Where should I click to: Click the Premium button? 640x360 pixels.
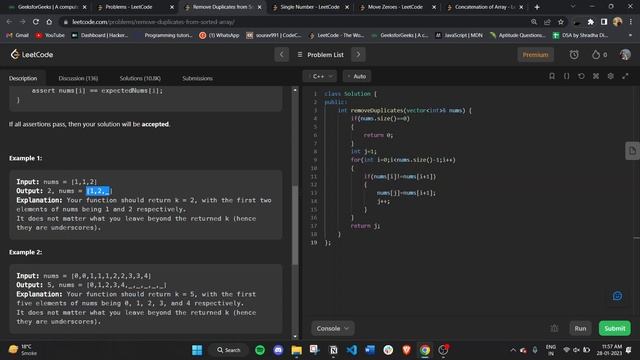pyautogui.click(x=536, y=55)
